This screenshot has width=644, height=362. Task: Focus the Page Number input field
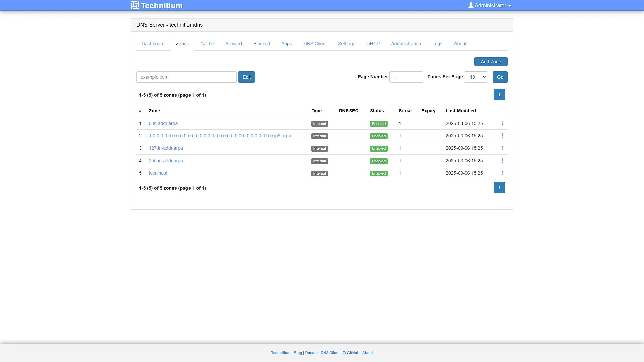click(406, 77)
